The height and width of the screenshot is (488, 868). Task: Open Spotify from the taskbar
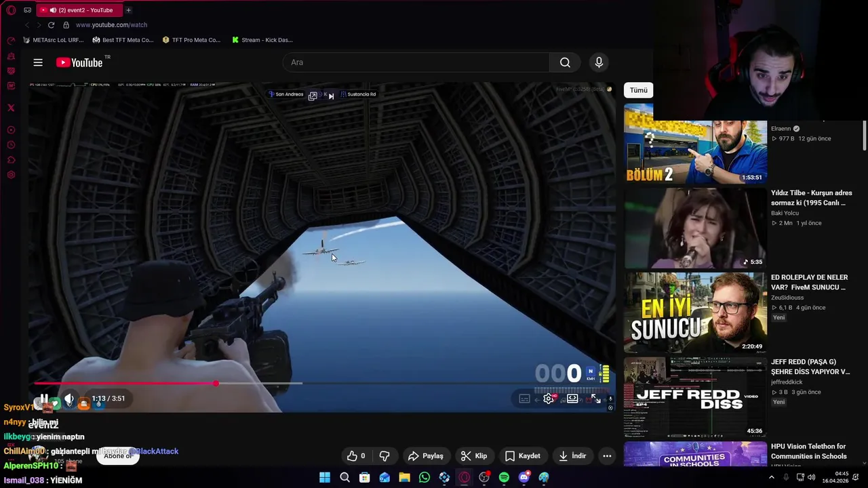point(504,478)
